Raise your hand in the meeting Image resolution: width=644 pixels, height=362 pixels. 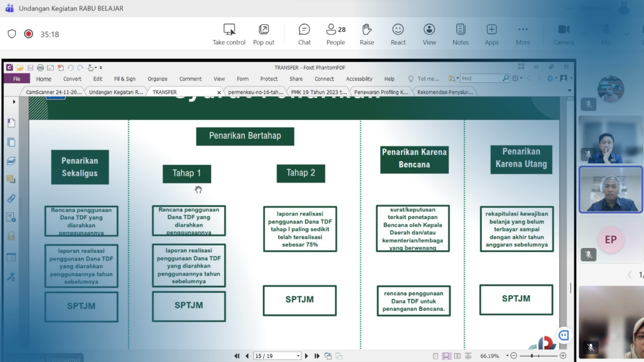(367, 34)
